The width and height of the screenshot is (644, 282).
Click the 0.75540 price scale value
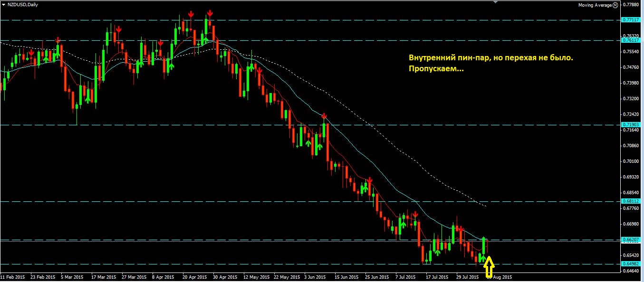click(x=631, y=51)
